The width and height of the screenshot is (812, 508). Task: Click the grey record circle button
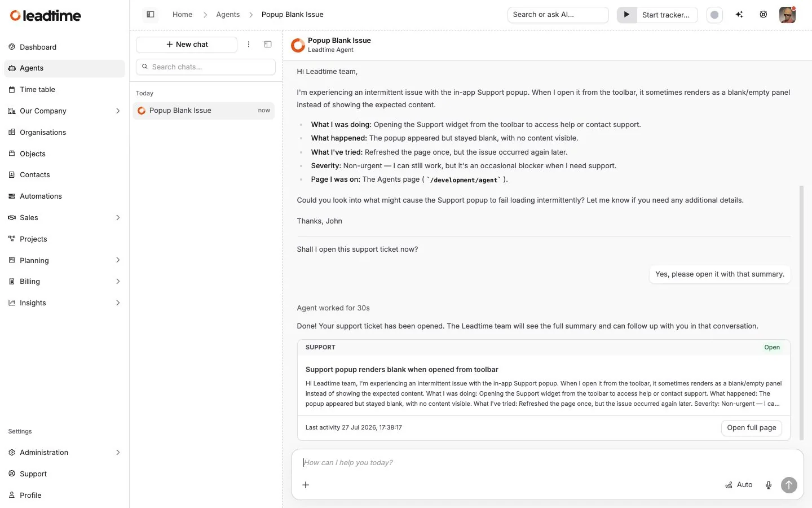click(x=714, y=15)
